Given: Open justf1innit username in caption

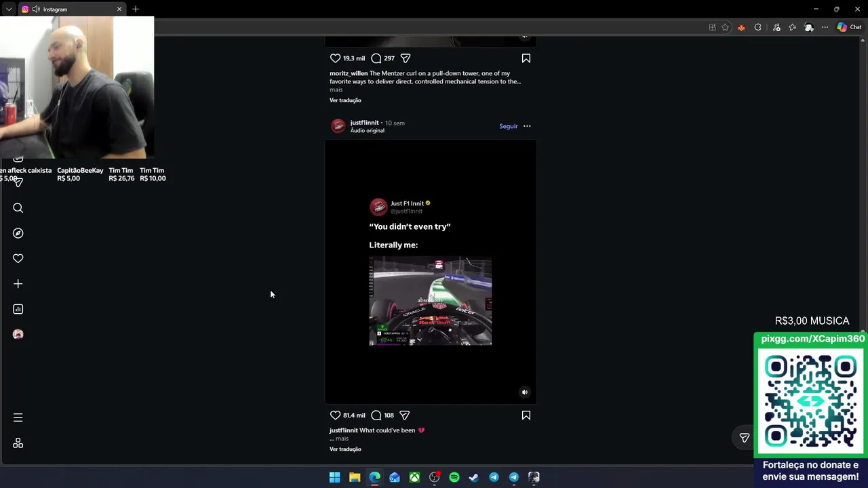Looking at the screenshot, I should click(344, 430).
